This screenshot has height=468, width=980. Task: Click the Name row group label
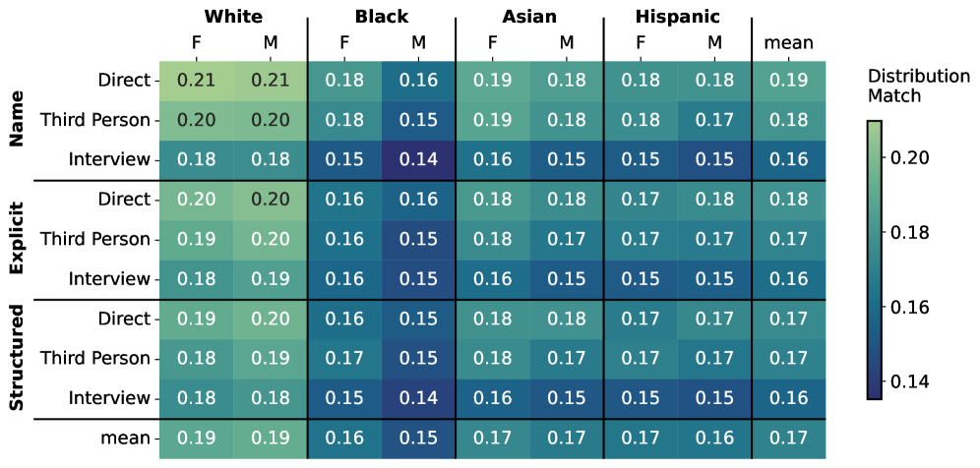click(x=17, y=120)
